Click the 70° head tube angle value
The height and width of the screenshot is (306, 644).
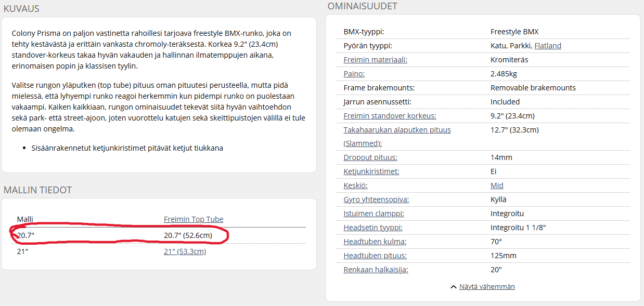(495, 242)
